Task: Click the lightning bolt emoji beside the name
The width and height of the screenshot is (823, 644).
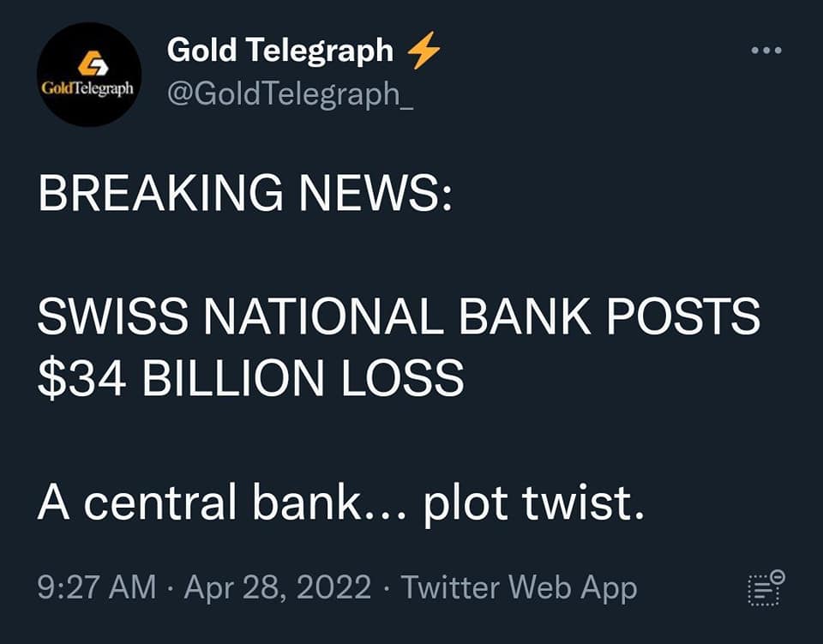Action: coord(424,51)
